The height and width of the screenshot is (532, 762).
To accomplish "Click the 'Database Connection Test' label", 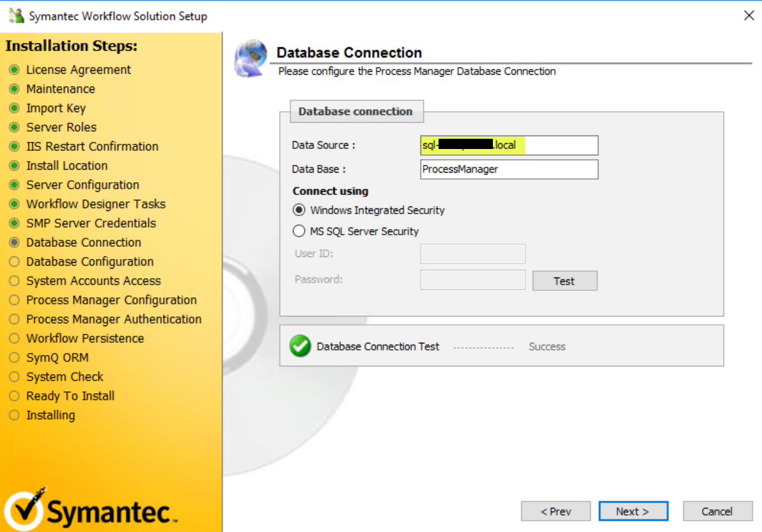I will (378, 347).
